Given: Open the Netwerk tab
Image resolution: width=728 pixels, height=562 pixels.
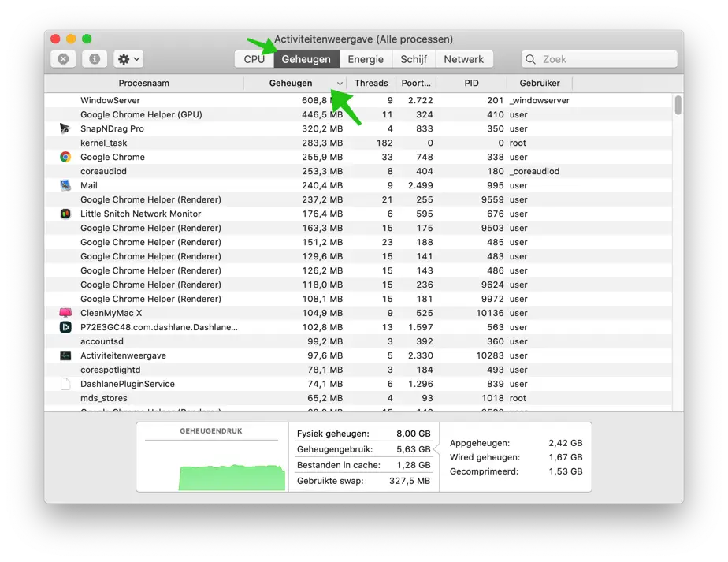Looking at the screenshot, I should tap(464, 59).
